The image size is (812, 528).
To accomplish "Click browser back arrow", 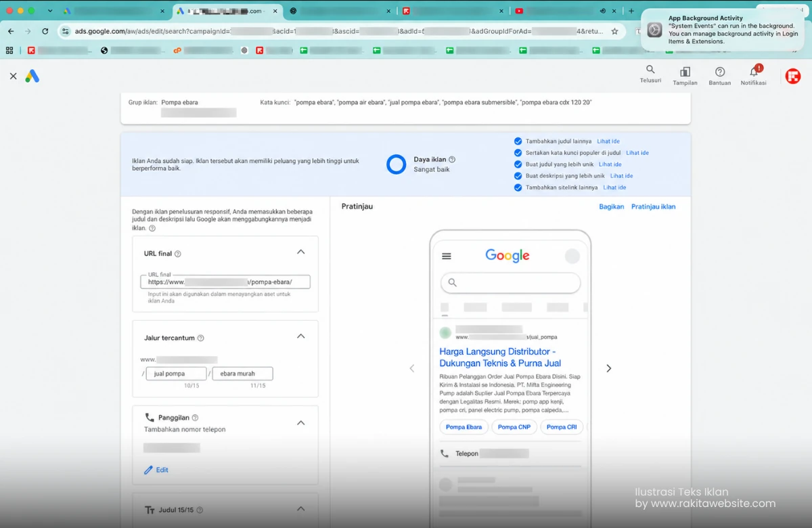I will 11,31.
